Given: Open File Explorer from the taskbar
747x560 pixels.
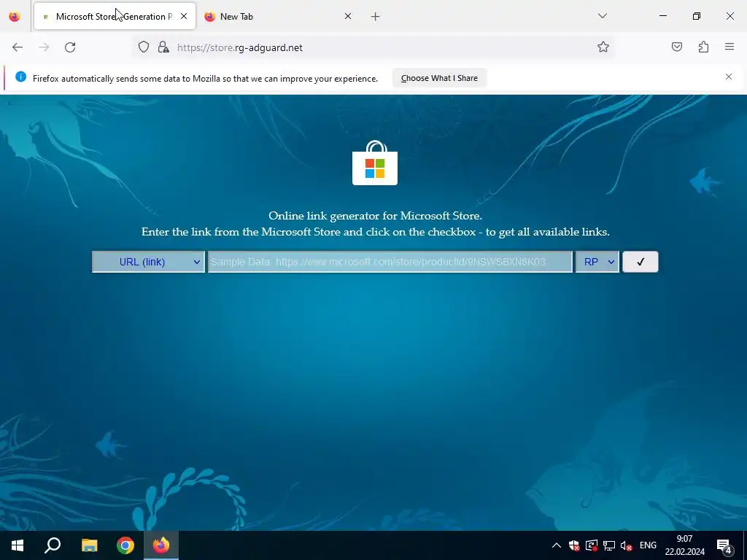Looking at the screenshot, I should point(89,545).
